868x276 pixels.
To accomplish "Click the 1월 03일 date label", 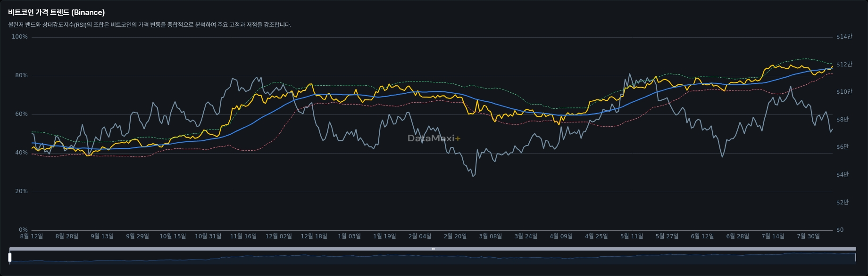I will (x=350, y=236).
